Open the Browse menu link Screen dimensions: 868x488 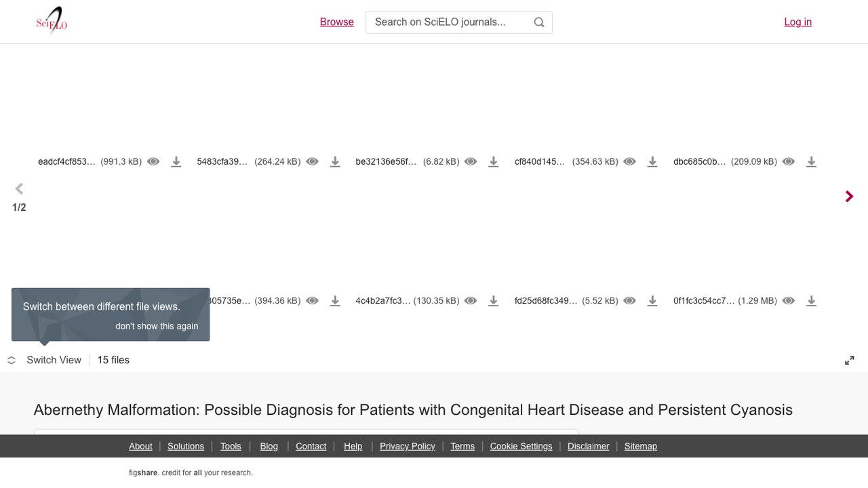(337, 22)
